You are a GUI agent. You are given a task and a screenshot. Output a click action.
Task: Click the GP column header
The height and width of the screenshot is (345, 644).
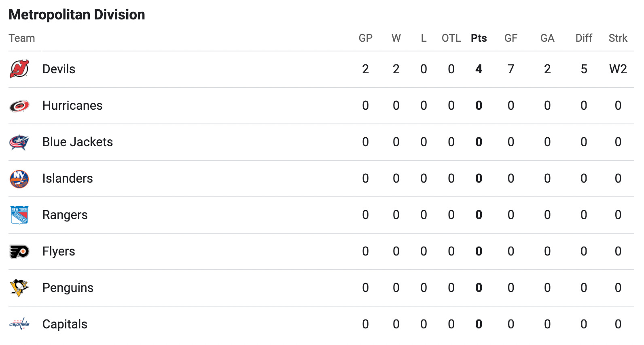coord(366,38)
